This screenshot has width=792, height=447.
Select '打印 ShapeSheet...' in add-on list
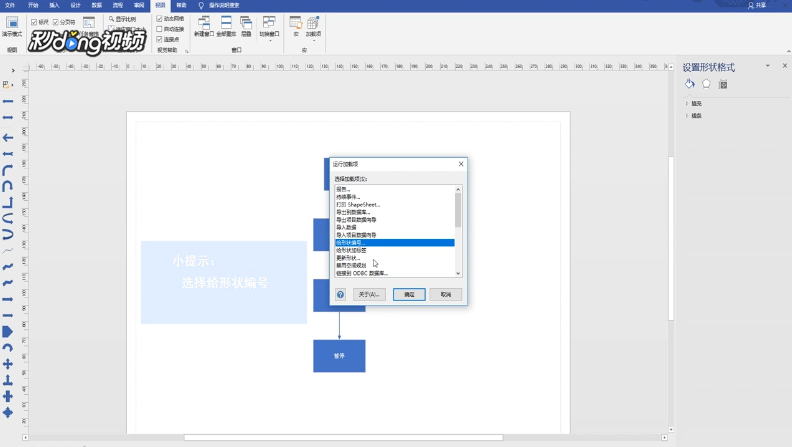358,205
